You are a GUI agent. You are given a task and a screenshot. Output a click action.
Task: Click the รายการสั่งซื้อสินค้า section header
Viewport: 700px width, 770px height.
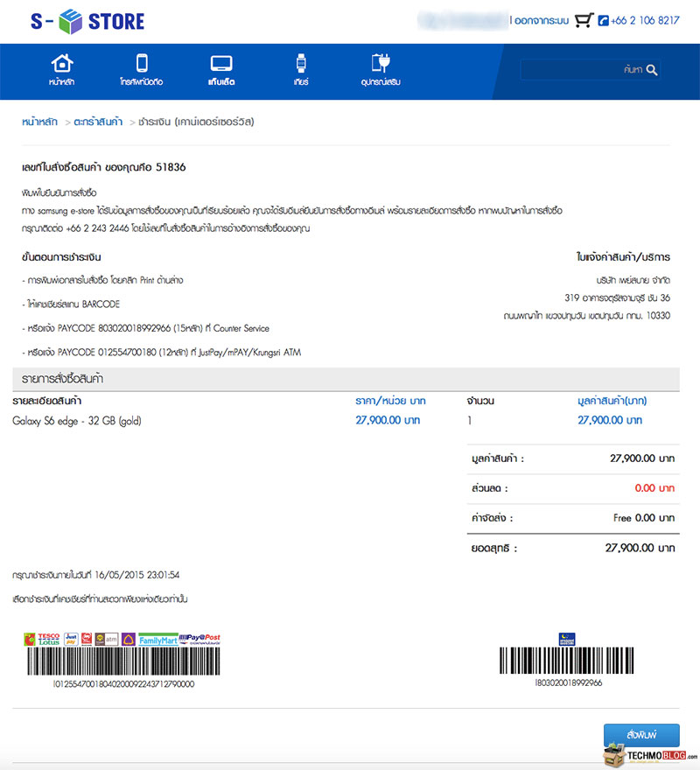point(346,379)
